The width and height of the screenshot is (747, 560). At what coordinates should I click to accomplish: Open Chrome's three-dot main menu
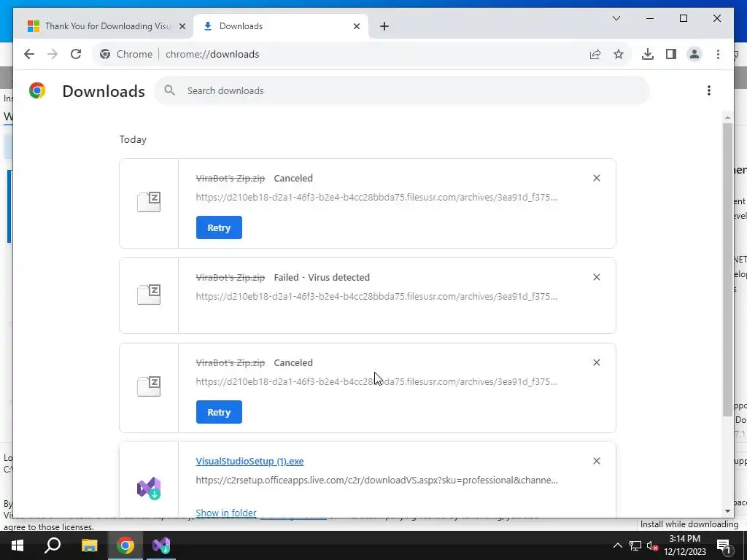tap(718, 54)
